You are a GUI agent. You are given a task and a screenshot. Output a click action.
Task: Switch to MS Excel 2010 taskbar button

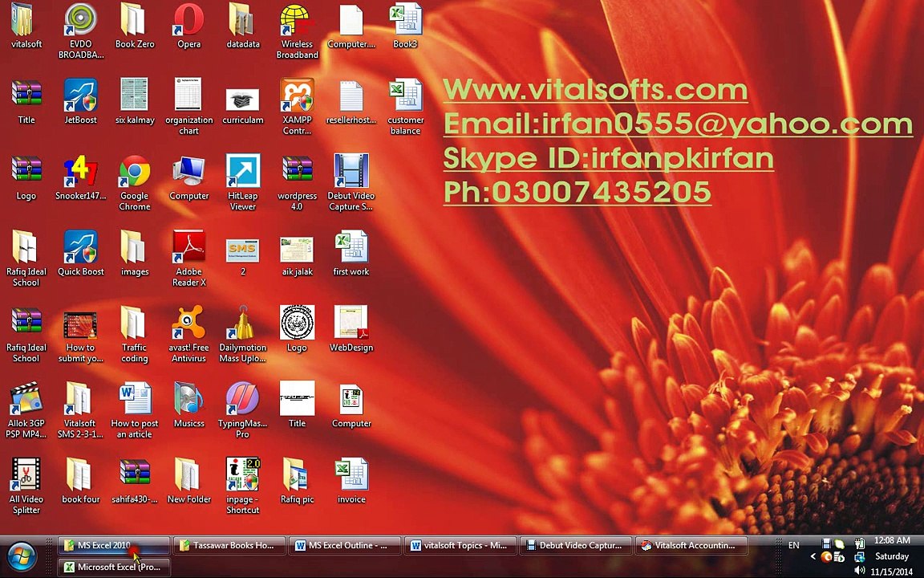pos(114,545)
